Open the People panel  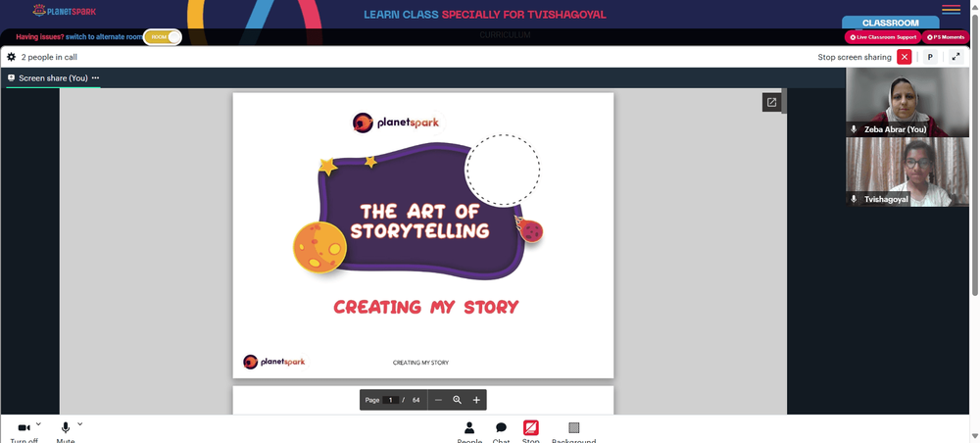point(469,430)
